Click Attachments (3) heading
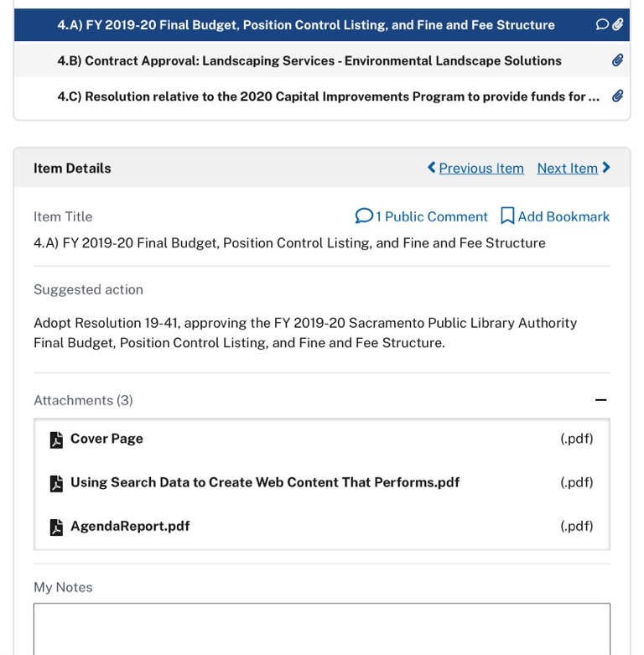This screenshot has height=655, width=644. tap(83, 400)
